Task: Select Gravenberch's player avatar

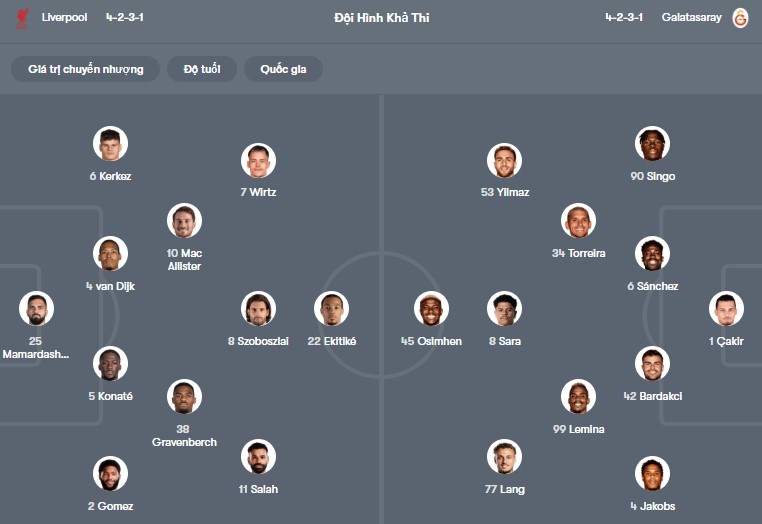Action: point(184,397)
